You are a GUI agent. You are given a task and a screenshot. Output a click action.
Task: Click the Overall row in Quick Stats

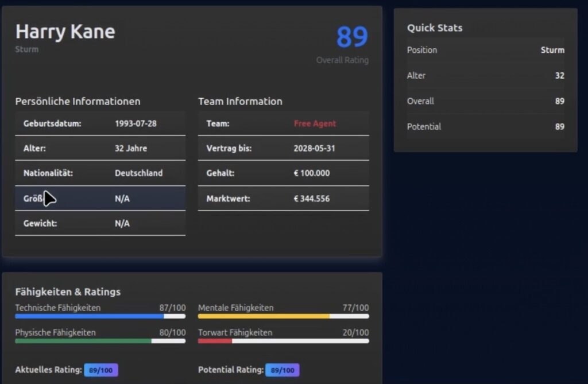[485, 101]
